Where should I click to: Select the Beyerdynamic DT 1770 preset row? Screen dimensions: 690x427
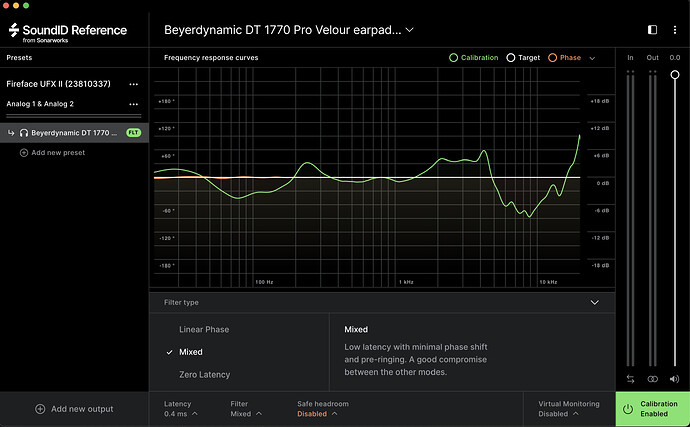pyautogui.click(x=74, y=133)
